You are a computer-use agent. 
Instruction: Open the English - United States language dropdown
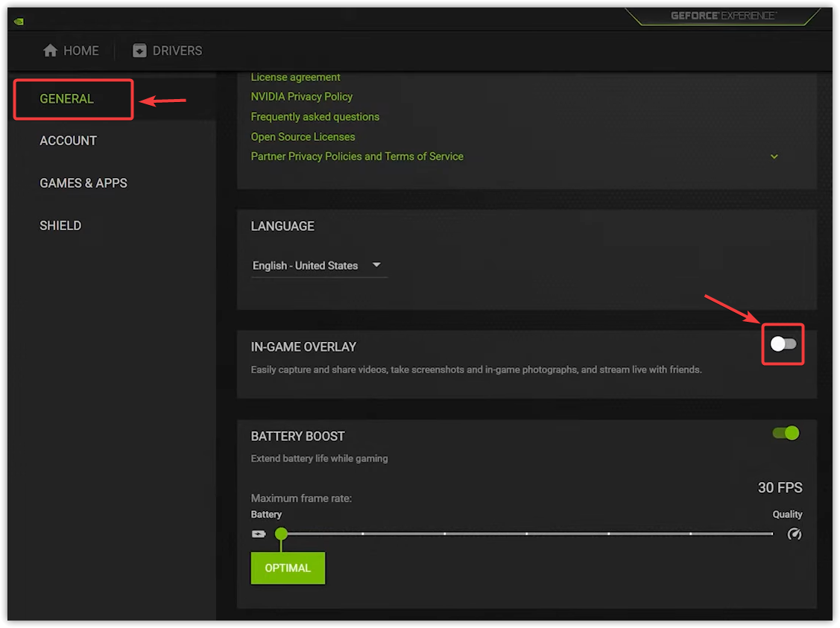point(318,266)
